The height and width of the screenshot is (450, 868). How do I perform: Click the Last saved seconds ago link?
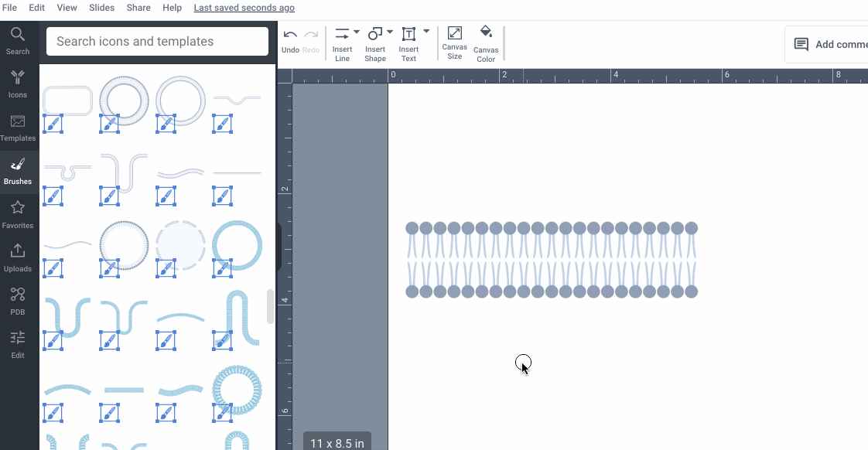(244, 8)
